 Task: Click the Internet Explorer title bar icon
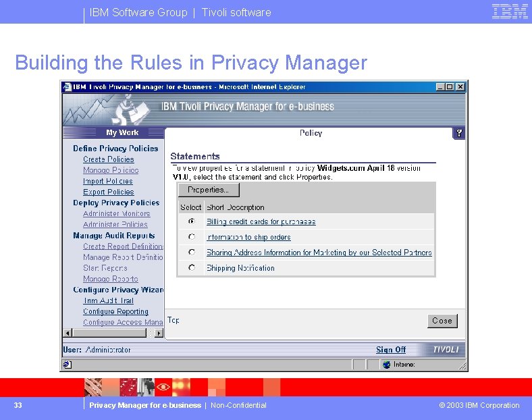(68, 87)
